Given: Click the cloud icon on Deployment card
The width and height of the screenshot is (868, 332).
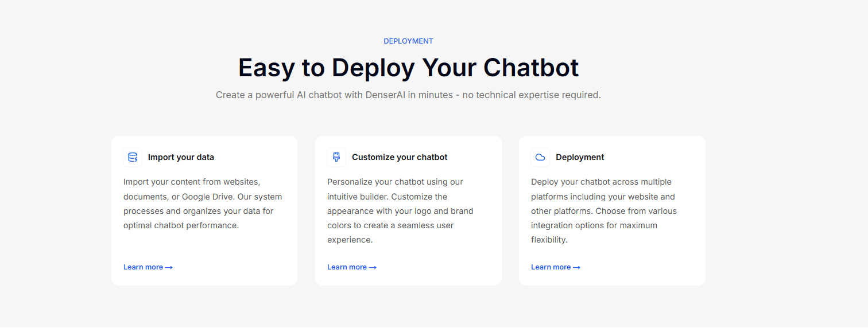Looking at the screenshot, I should 540,157.
